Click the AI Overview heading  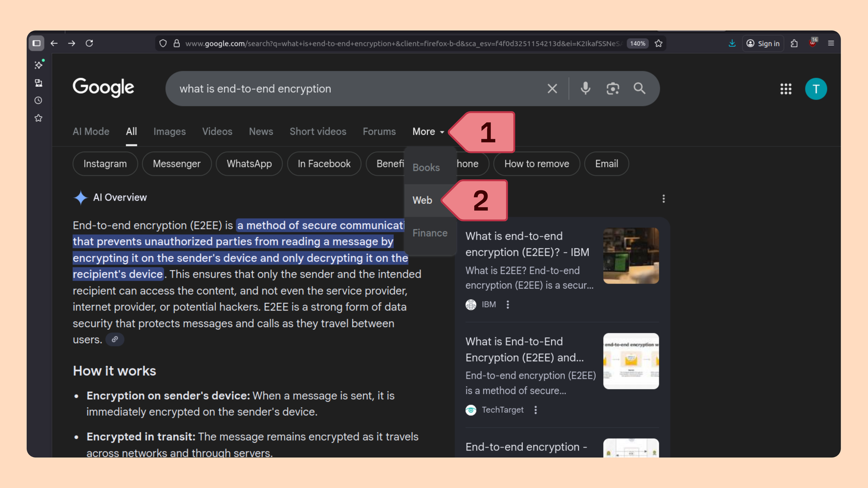tap(120, 198)
